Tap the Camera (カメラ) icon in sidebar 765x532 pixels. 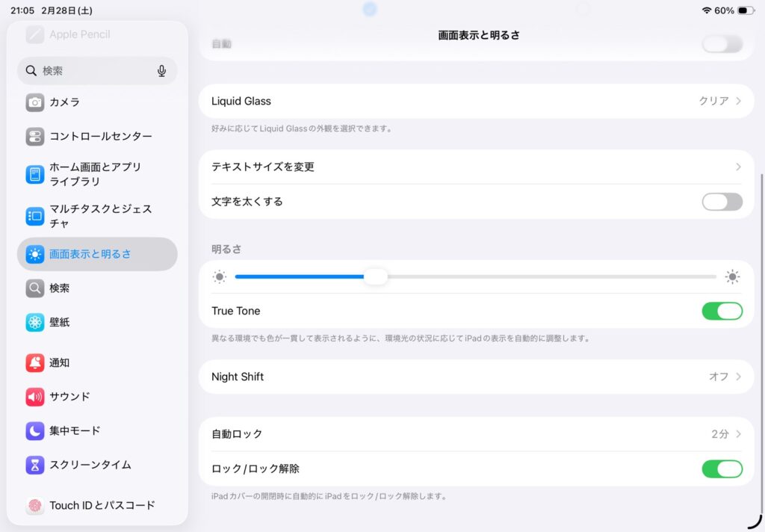pos(35,102)
